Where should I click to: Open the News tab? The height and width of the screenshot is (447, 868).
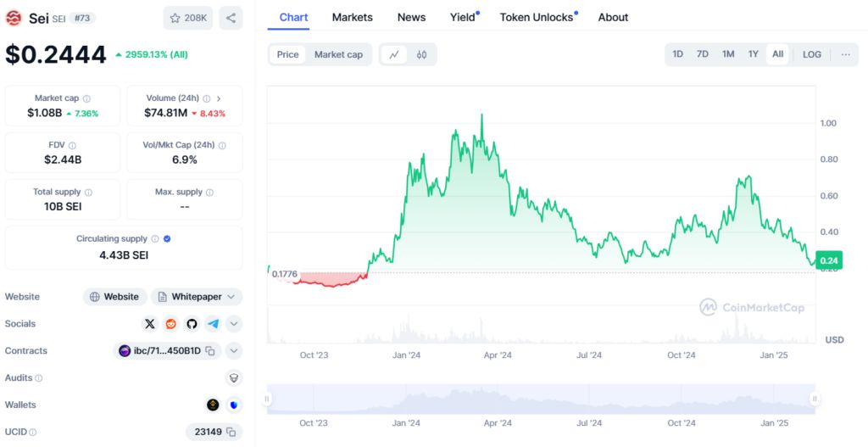click(411, 17)
